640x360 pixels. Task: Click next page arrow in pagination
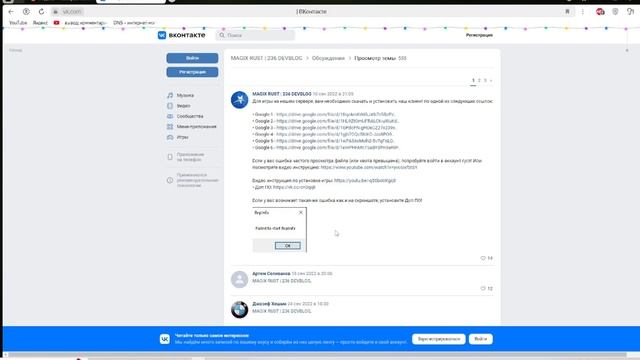coord(491,80)
